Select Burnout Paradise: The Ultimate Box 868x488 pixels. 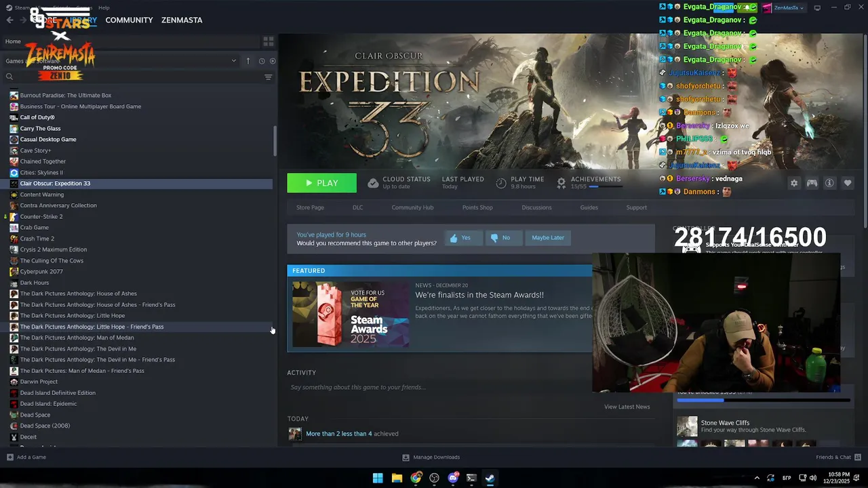coord(66,96)
